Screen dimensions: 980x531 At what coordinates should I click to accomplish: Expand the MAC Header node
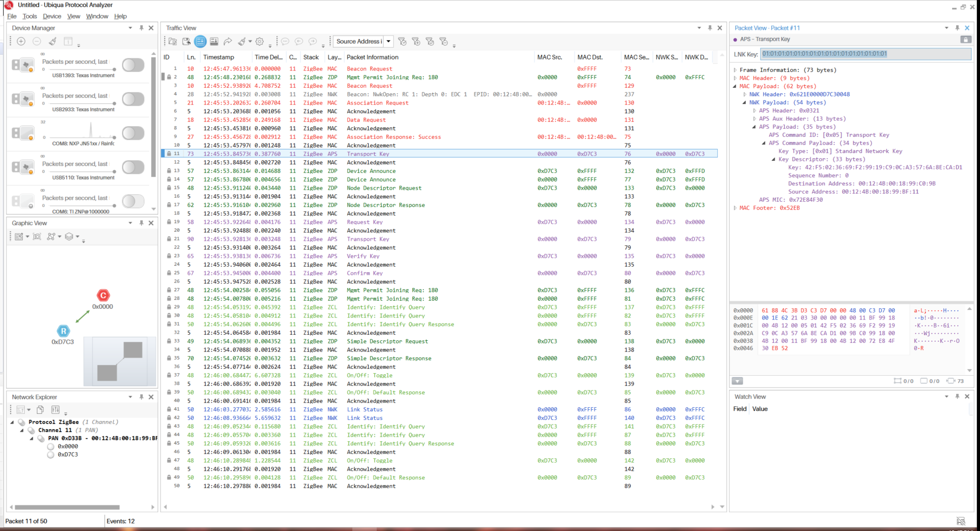click(735, 78)
